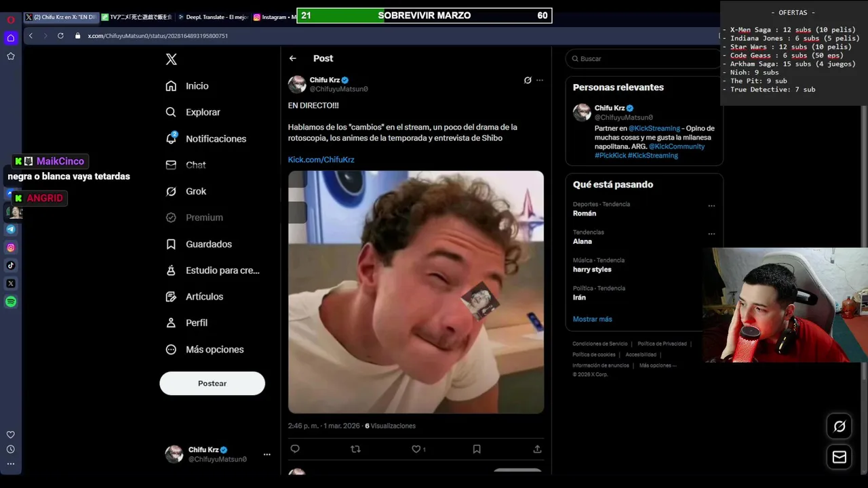Open the Kick.com/ChifuKrz link
Image resolution: width=868 pixels, height=488 pixels.
(x=321, y=160)
